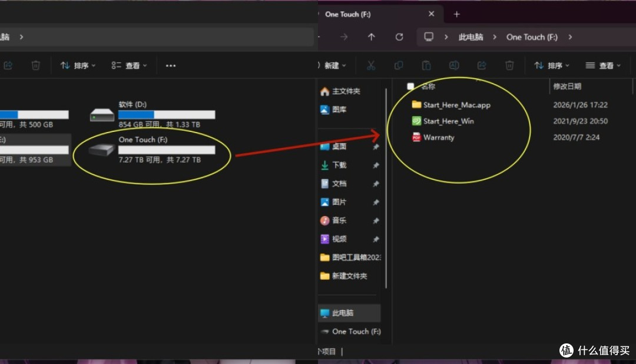The image size is (636, 364).
Task: Click One Touch (F:) in address breadcrumb
Action: click(x=532, y=37)
